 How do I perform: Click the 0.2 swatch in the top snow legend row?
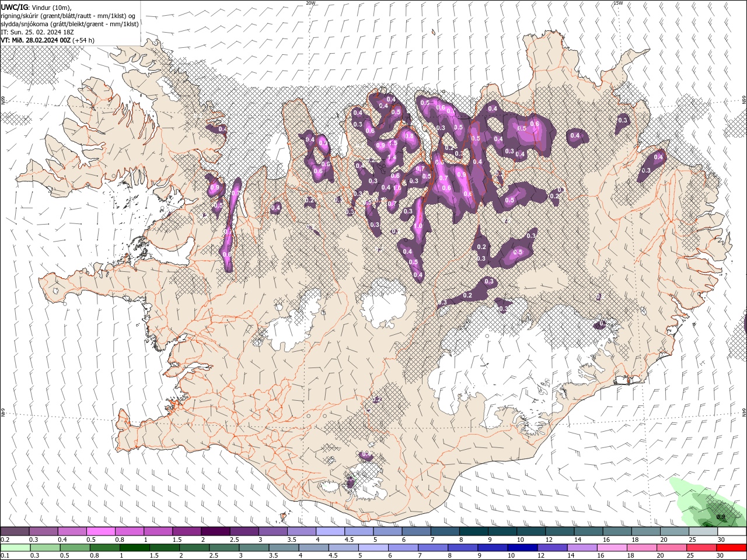[x=15, y=531]
